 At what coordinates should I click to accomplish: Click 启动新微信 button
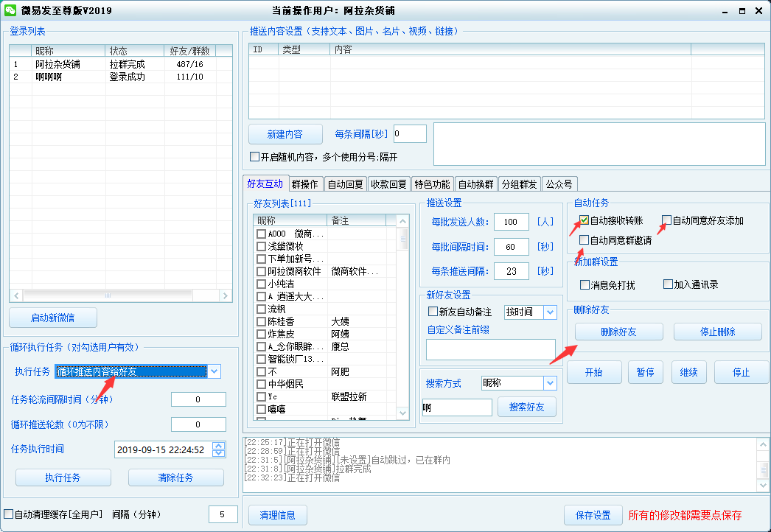tap(53, 318)
